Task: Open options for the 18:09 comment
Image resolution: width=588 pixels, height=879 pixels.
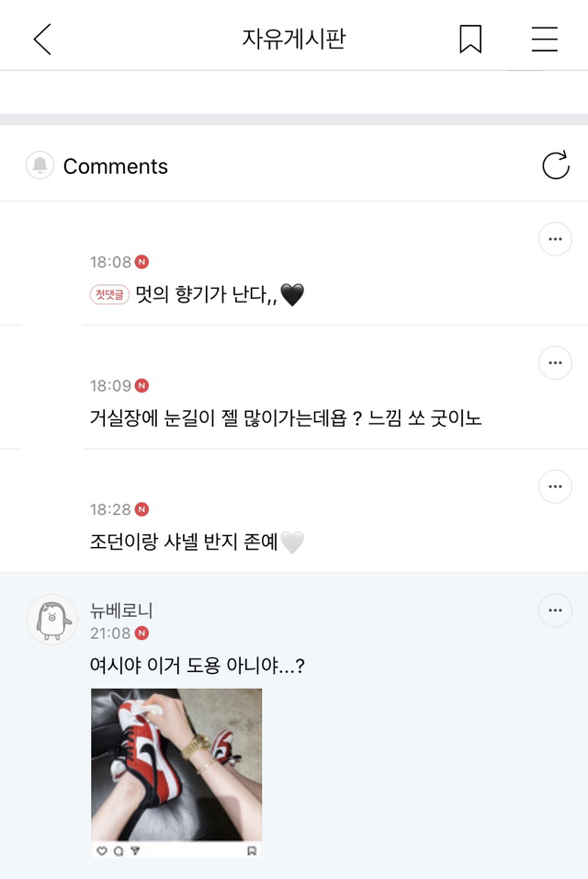Action: pyautogui.click(x=555, y=362)
